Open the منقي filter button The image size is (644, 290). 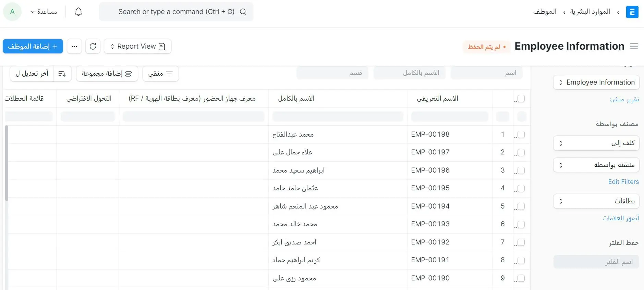pyautogui.click(x=160, y=74)
